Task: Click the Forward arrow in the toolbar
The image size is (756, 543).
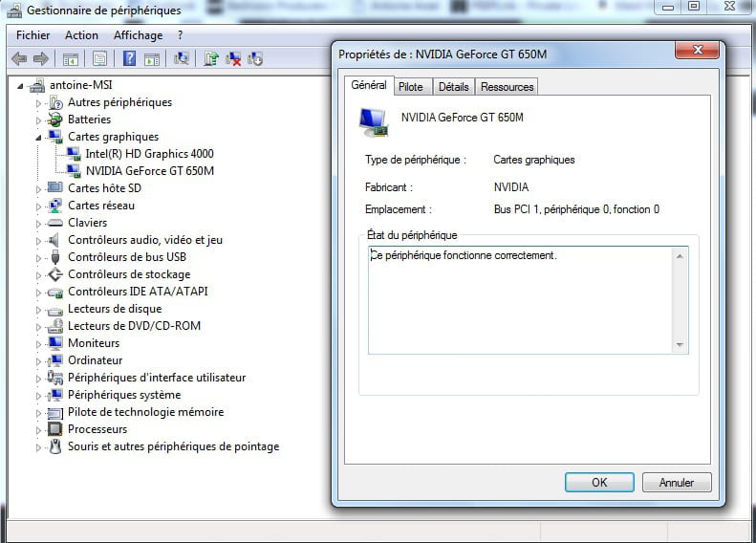Action: (x=41, y=59)
